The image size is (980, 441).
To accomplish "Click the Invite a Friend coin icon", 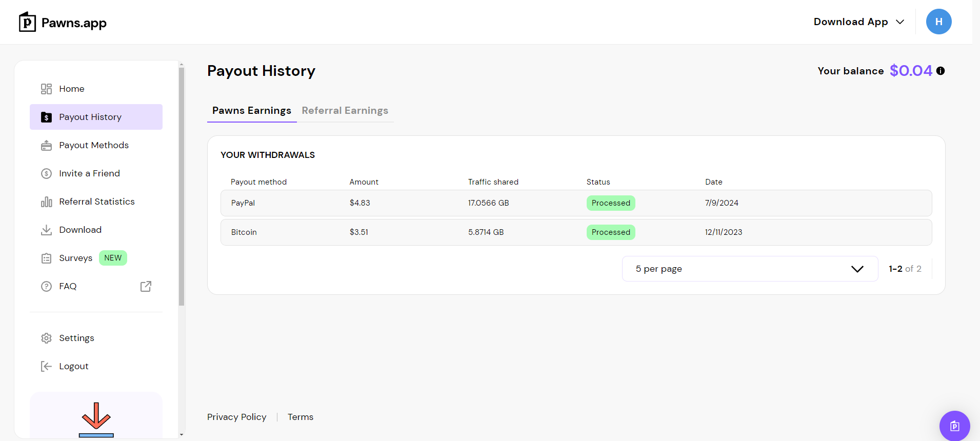I will pos(46,173).
